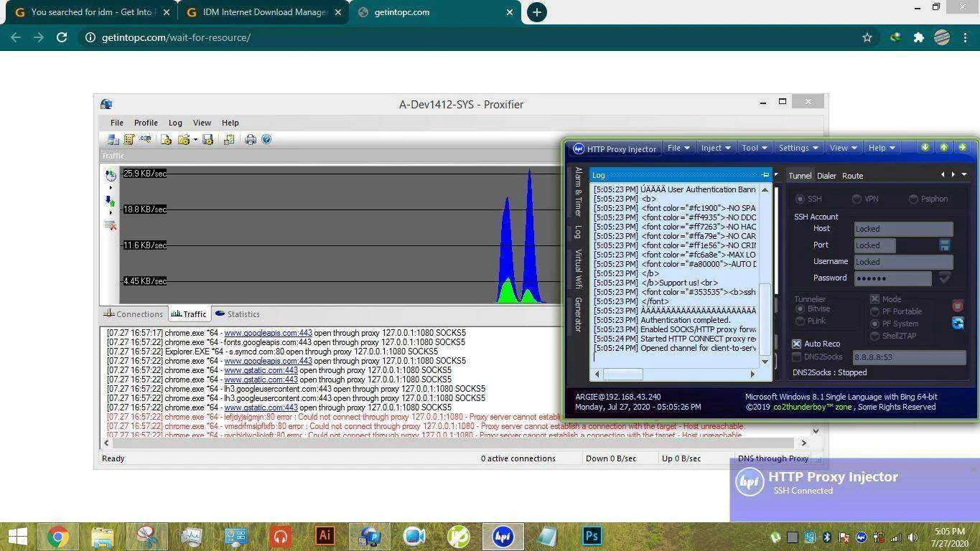Click the password check mark icon
The width and height of the screenshot is (980, 551).
click(x=945, y=278)
